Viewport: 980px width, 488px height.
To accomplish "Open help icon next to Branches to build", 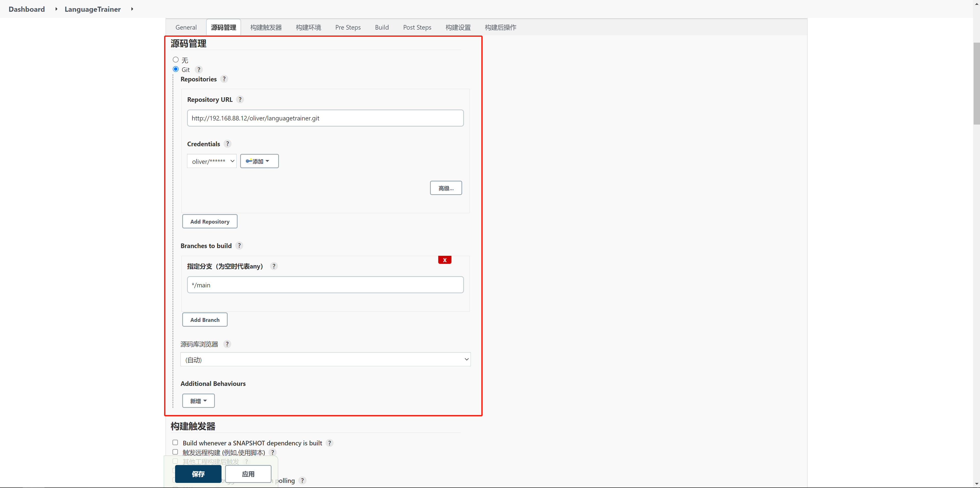I will point(239,246).
